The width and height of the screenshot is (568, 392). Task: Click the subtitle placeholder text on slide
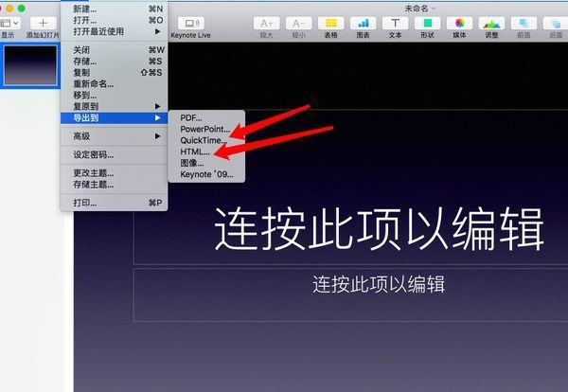tap(379, 284)
